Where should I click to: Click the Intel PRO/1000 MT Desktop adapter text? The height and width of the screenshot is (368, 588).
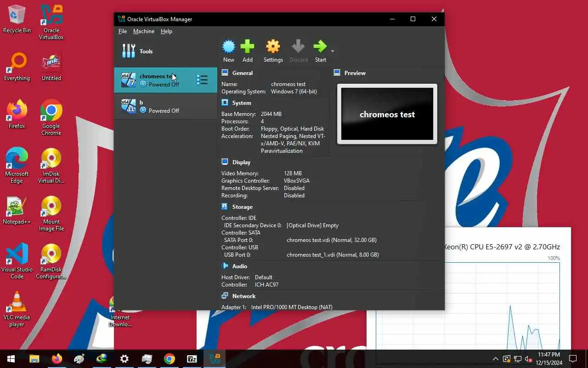292,307
